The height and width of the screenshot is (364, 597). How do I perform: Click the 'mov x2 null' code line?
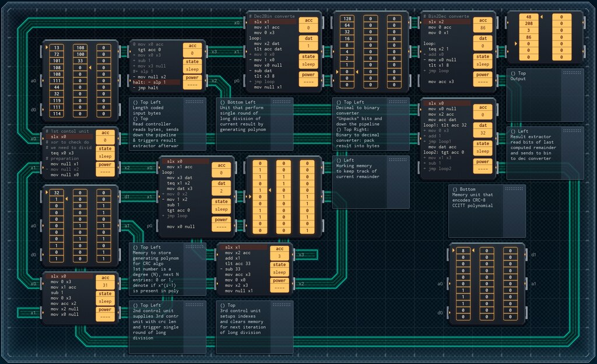coord(64,309)
